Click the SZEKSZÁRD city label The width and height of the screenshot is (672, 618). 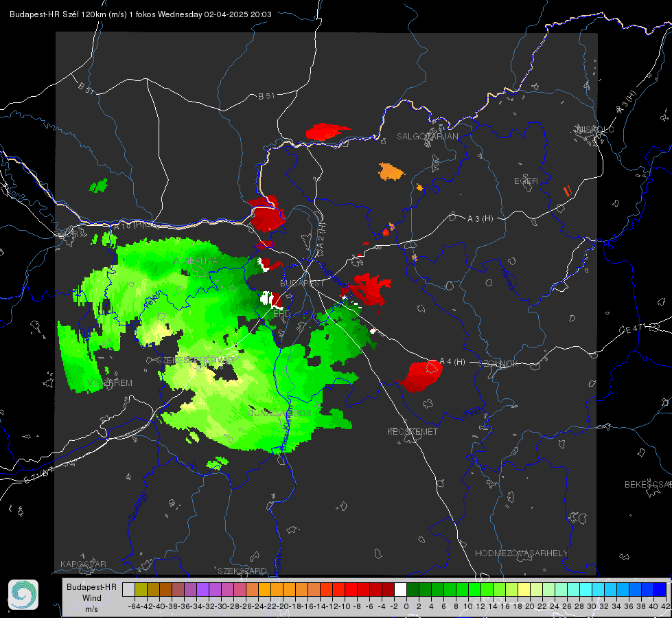point(242,571)
